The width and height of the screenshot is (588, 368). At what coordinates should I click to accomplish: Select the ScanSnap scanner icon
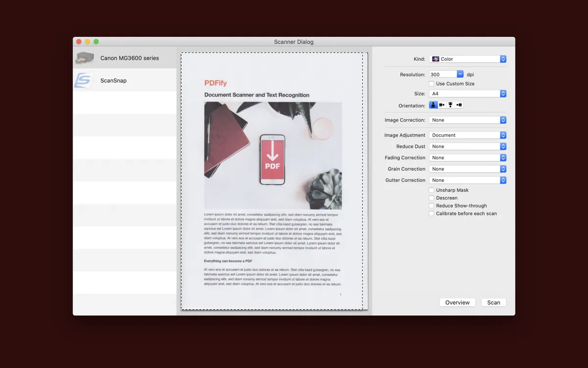click(84, 80)
